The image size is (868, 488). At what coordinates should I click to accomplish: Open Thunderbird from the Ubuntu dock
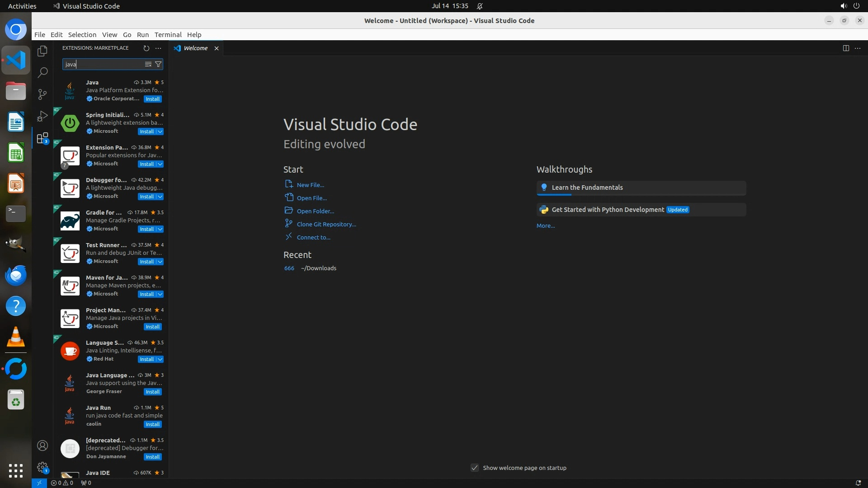16,275
